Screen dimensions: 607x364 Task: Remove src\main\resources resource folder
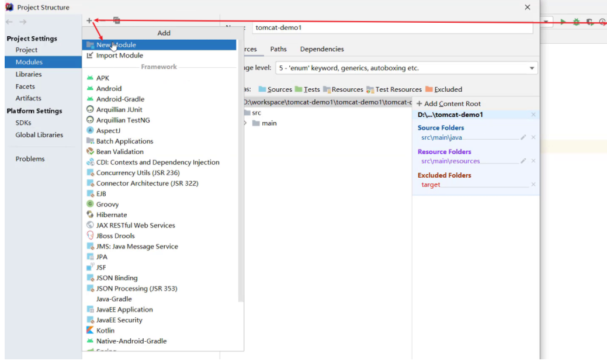[x=533, y=161]
